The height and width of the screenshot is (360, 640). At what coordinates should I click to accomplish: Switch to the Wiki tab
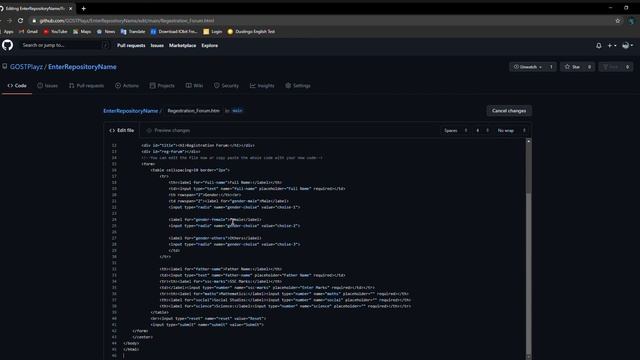(x=194, y=86)
